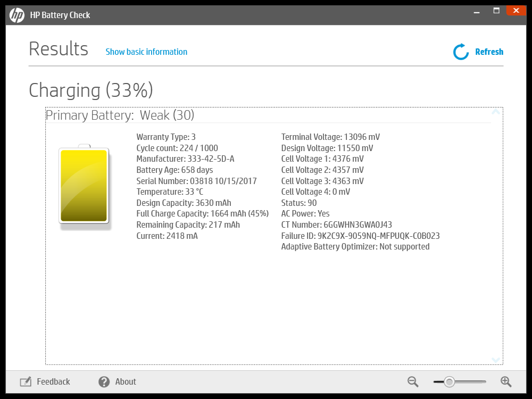Select Battery Age: 658 days text
Screen dimensions: 532x399
pos(174,170)
